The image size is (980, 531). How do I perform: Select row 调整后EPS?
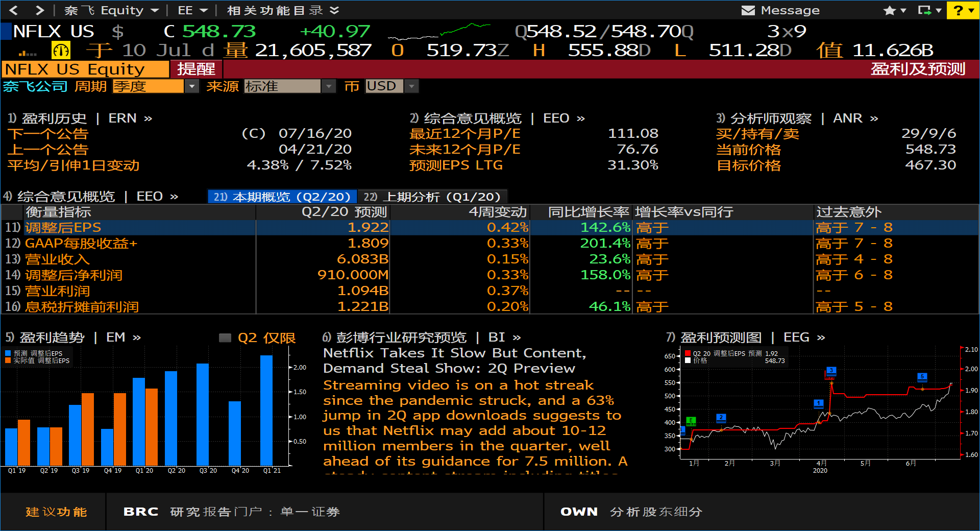click(x=489, y=228)
